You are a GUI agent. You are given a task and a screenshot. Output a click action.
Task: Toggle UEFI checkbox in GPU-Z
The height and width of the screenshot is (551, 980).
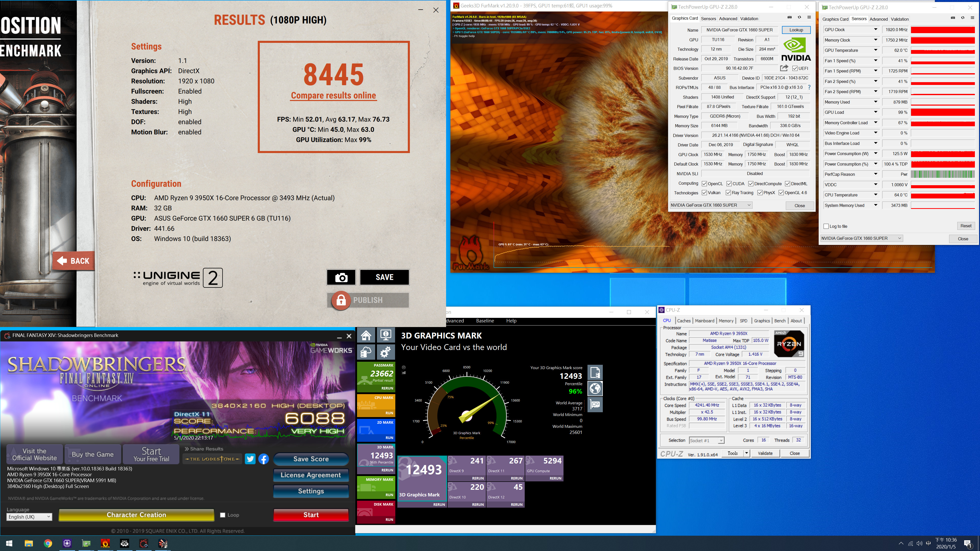(795, 68)
